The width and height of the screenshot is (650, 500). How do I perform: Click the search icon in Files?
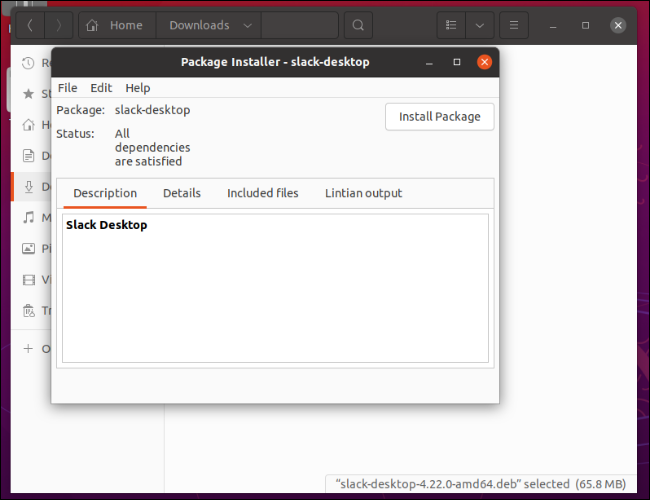pos(358,25)
